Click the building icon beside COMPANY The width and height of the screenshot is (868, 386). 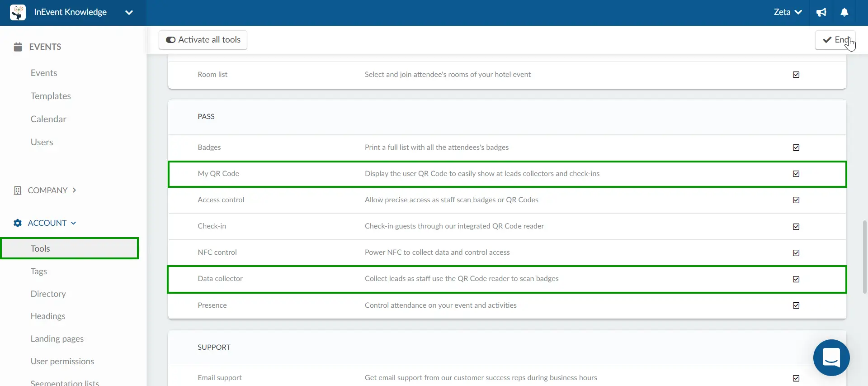pos(18,191)
